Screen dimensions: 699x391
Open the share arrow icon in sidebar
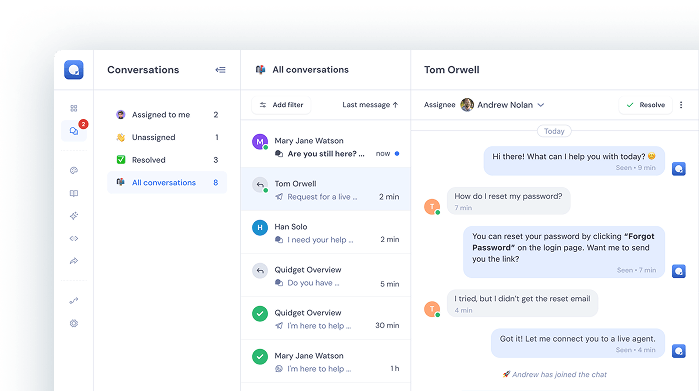point(74,261)
